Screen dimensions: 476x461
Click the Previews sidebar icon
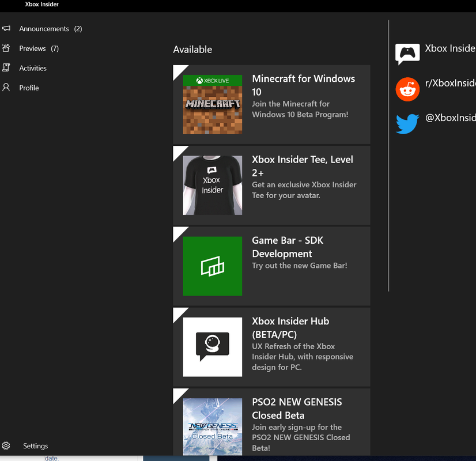6,48
